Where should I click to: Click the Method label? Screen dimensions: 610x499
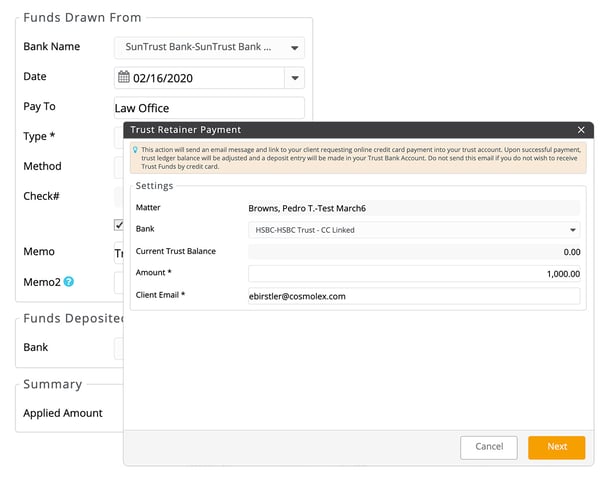pos(42,166)
